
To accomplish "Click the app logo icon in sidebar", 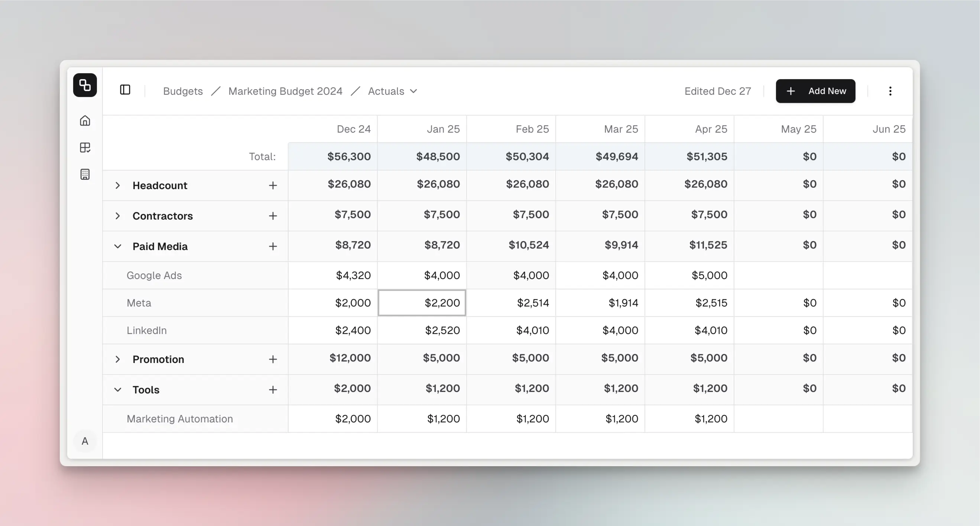I will (85, 85).
